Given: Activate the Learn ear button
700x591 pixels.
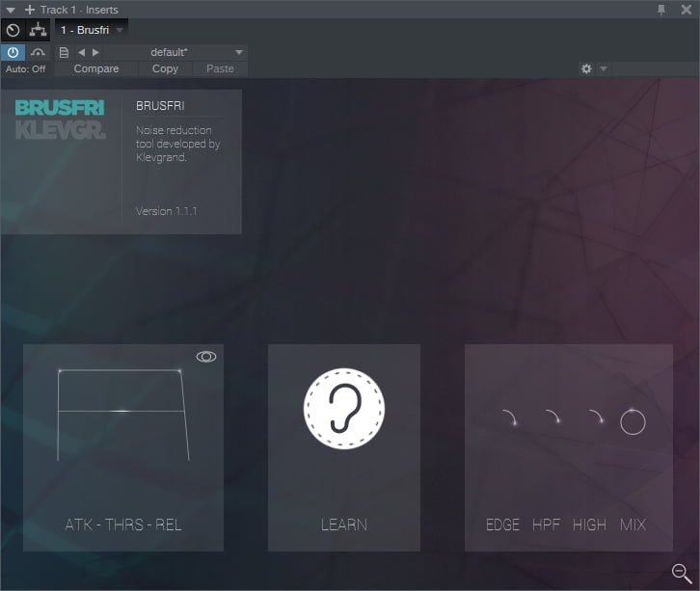Looking at the screenshot, I should click(344, 409).
